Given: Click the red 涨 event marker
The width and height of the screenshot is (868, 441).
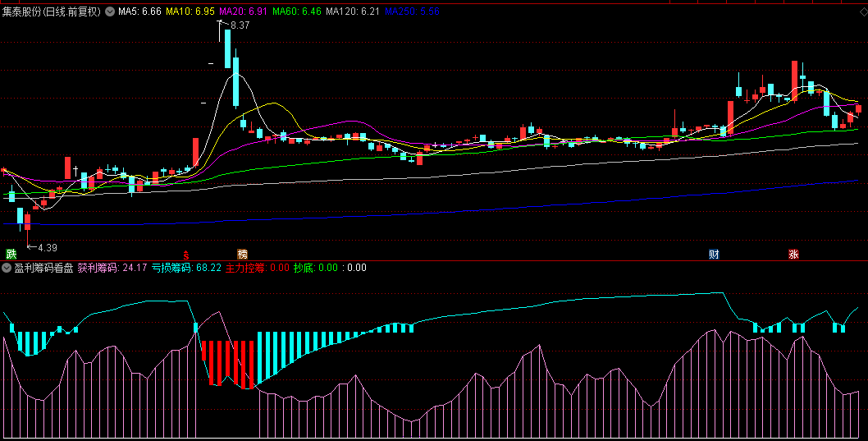Looking at the screenshot, I should tap(794, 255).
